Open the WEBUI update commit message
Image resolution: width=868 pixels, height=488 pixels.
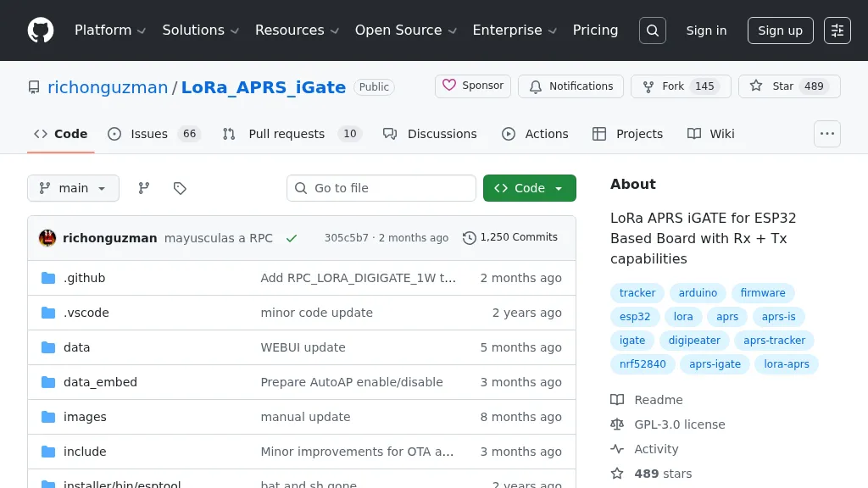(303, 347)
